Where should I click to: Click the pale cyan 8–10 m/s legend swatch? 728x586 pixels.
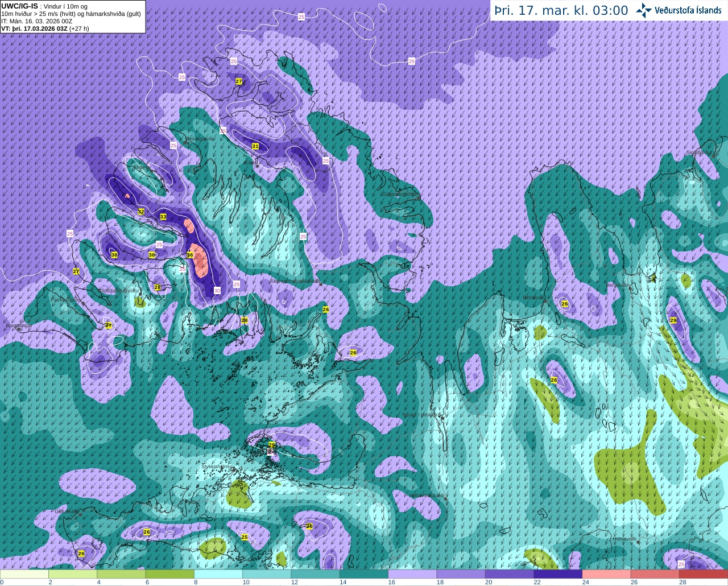click(218, 574)
